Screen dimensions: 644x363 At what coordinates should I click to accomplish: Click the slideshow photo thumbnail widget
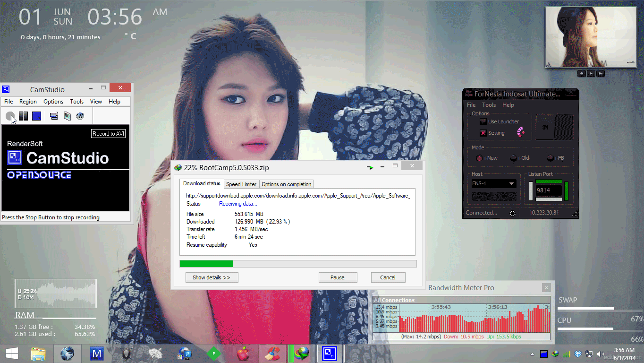pos(592,37)
